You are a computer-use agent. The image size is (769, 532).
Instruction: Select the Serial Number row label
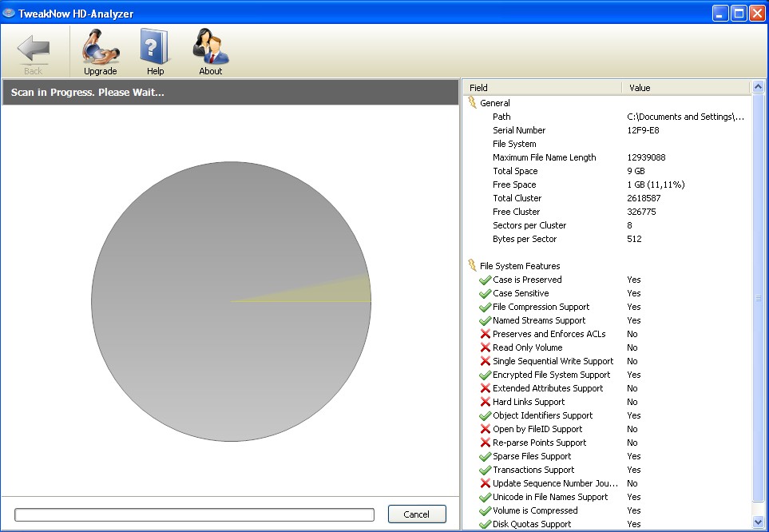[519, 130]
